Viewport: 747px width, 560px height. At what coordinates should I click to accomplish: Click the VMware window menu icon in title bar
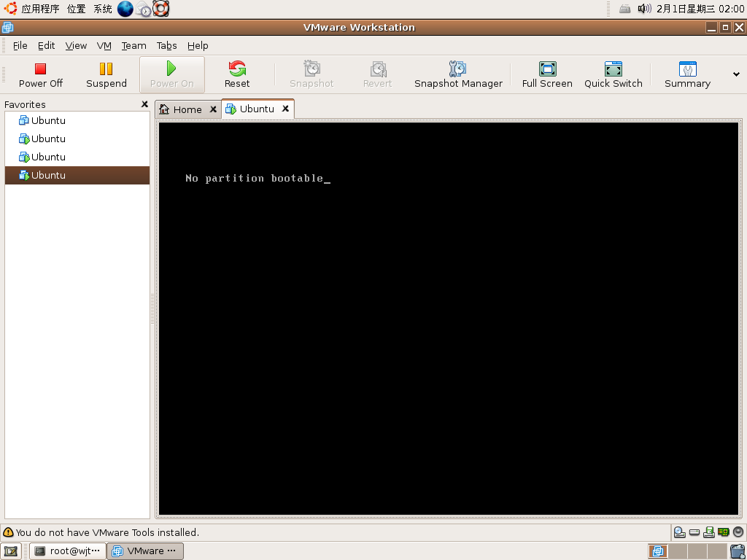click(7, 28)
